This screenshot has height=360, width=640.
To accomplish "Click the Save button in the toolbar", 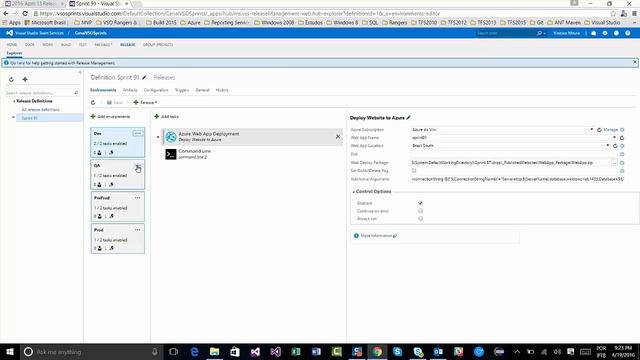I will [115, 102].
